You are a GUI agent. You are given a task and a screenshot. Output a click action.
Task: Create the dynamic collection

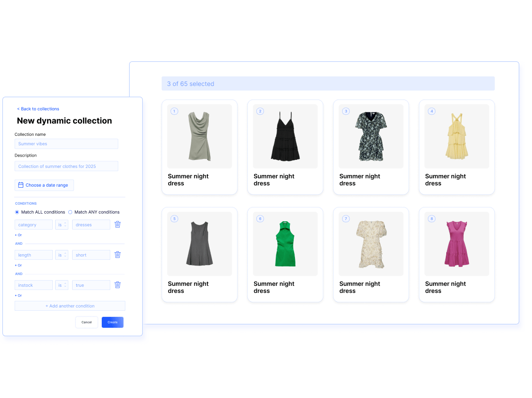(113, 322)
